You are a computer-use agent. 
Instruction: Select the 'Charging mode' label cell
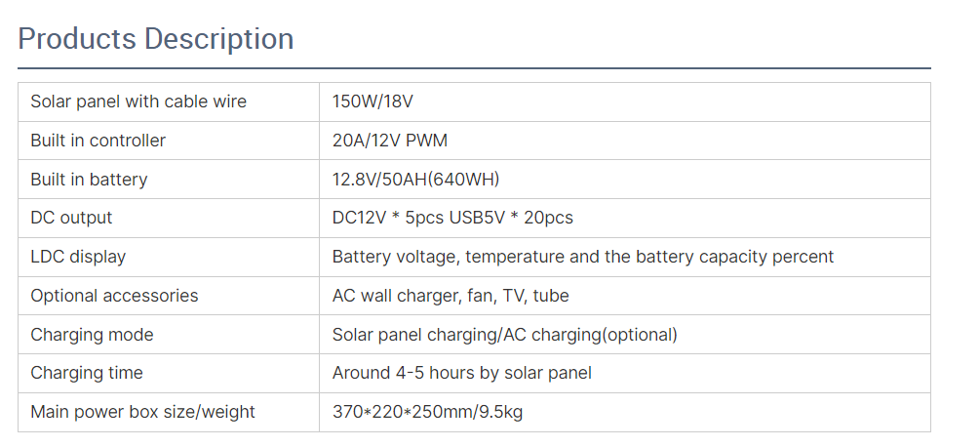(92, 335)
